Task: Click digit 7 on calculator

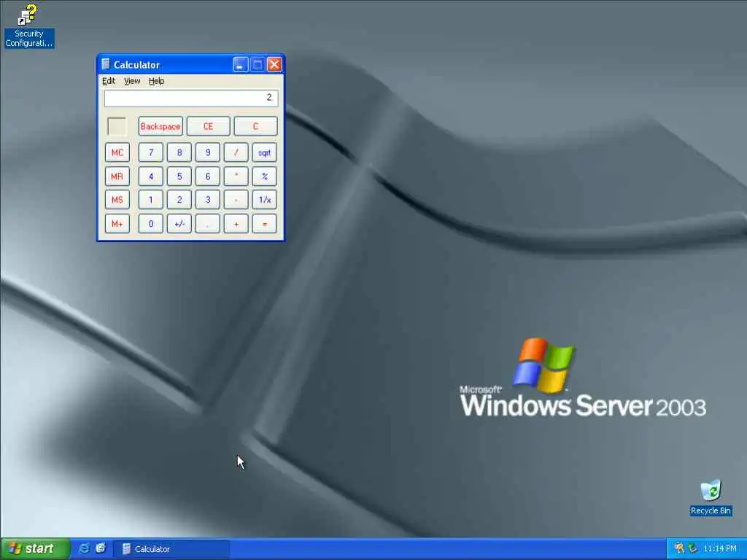Action: (x=151, y=152)
